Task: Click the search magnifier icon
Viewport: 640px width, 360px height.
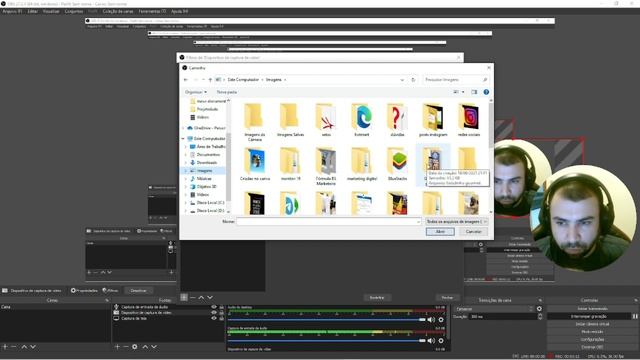Action: coord(485,80)
